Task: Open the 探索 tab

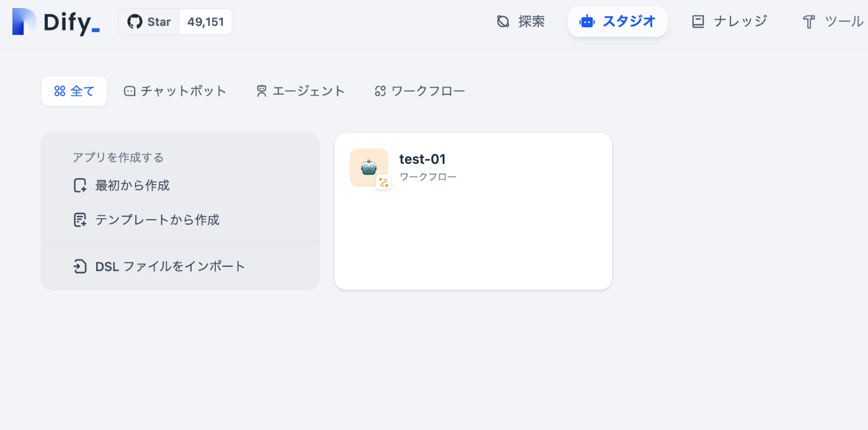Action: point(521,22)
